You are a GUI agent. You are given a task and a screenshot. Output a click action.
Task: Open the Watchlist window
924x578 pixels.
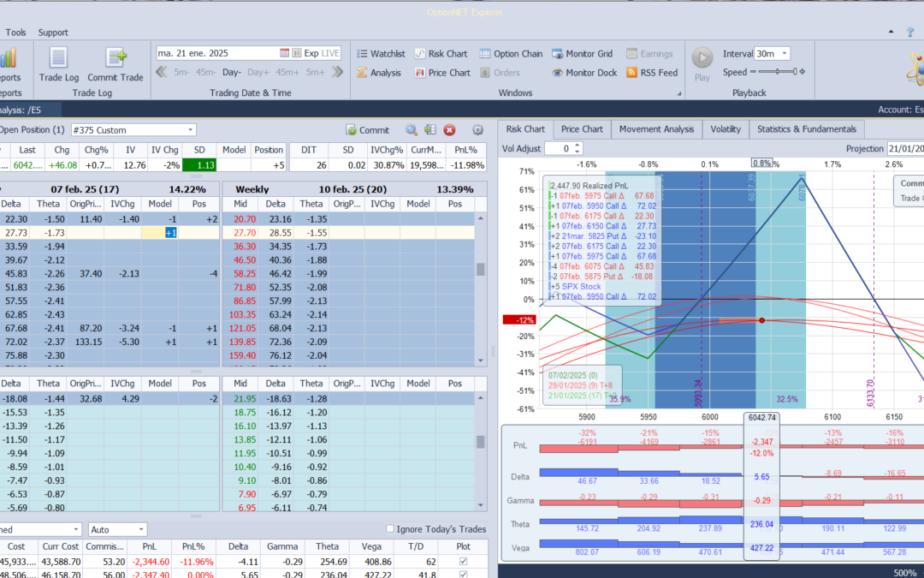click(x=381, y=54)
